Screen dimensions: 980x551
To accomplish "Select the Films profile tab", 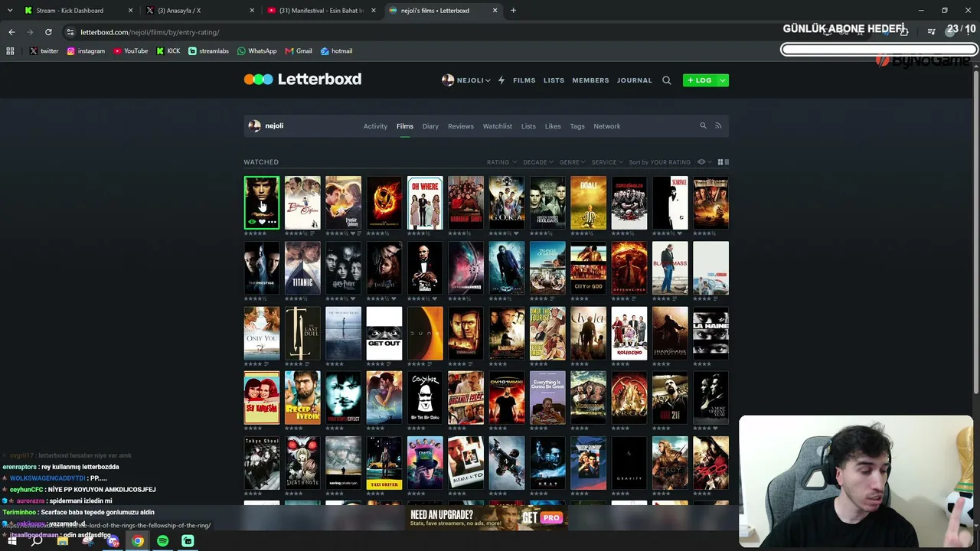I will [x=405, y=126].
